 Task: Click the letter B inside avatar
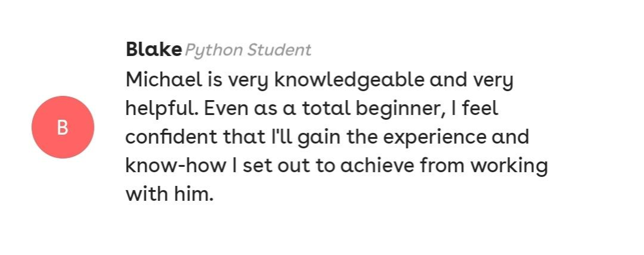(63, 128)
